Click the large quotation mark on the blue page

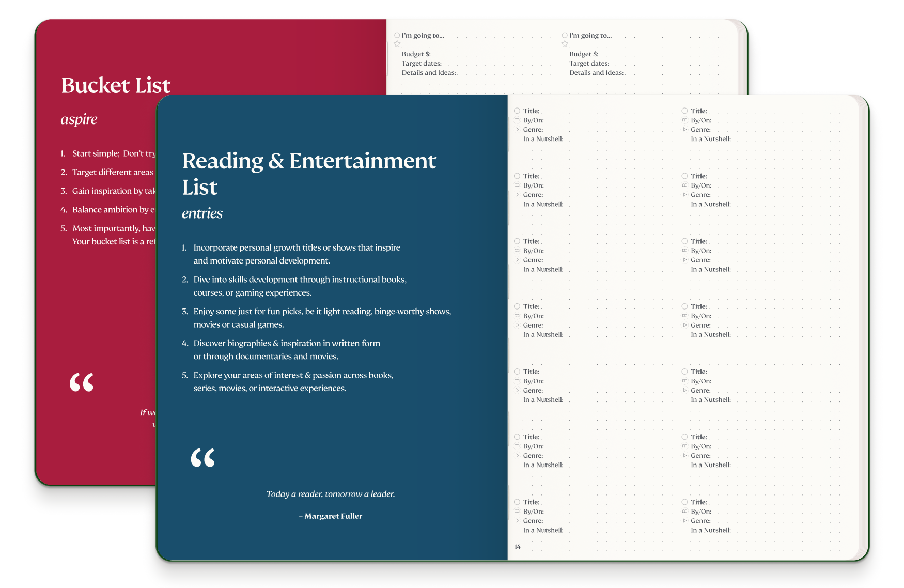coord(202,458)
